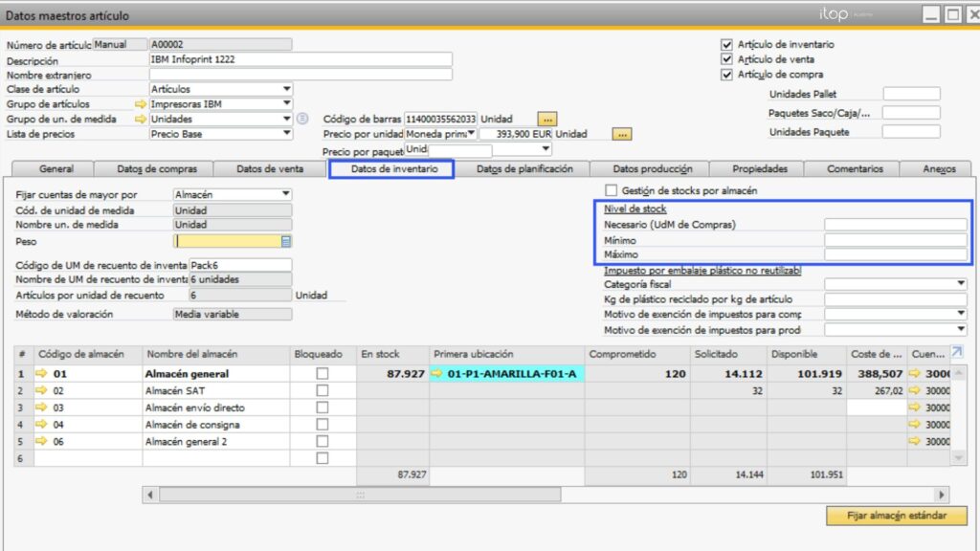This screenshot has height=551, width=980.
Task: Open the calculator icon in Peso field
Action: tap(285, 241)
